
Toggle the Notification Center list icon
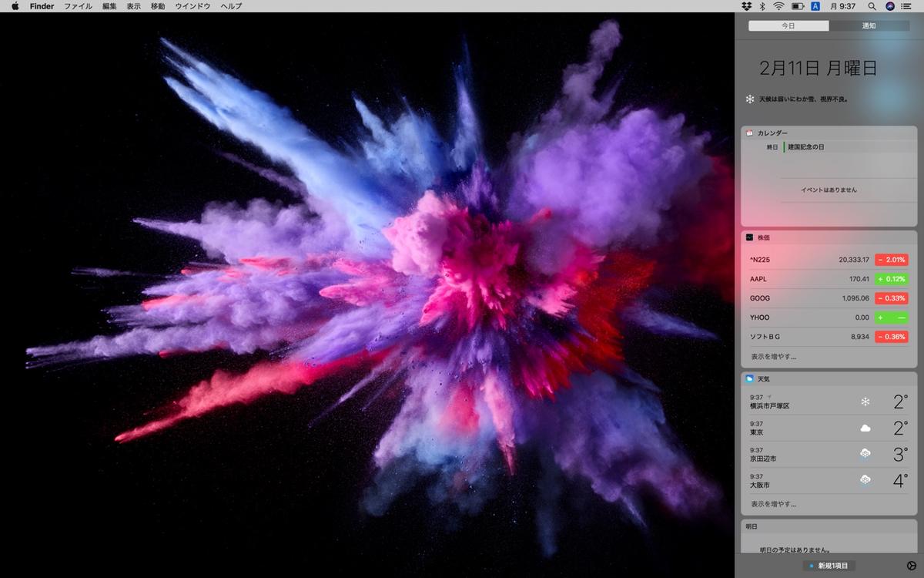tap(906, 6)
